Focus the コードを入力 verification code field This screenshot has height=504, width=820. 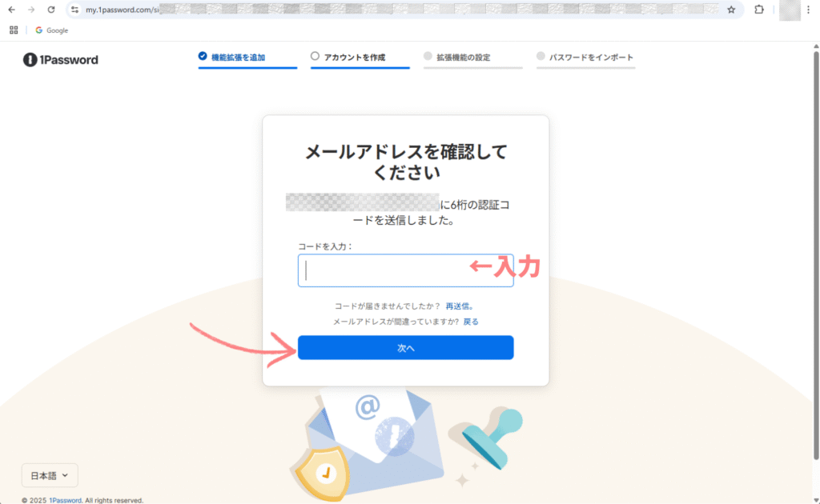tap(406, 270)
